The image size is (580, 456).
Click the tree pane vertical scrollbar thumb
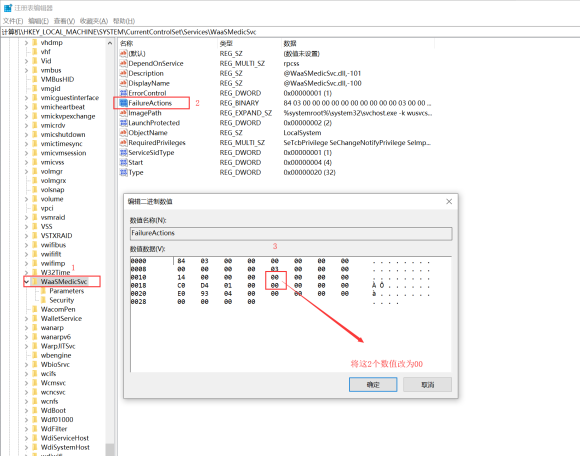(110, 449)
